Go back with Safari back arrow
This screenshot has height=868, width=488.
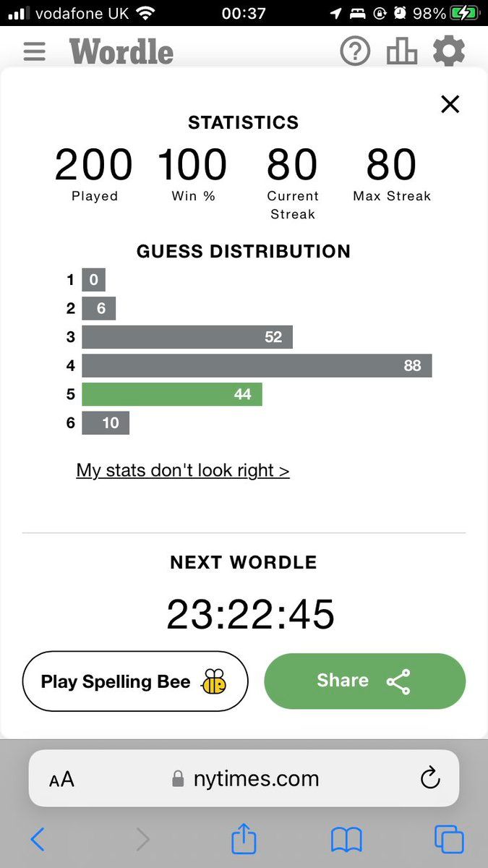click(x=38, y=839)
